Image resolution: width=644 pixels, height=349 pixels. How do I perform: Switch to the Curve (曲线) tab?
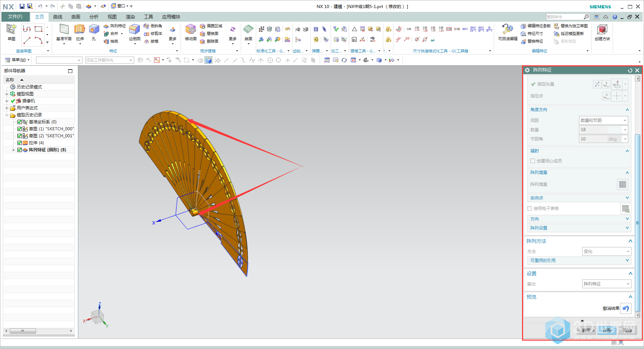[x=58, y=17]
